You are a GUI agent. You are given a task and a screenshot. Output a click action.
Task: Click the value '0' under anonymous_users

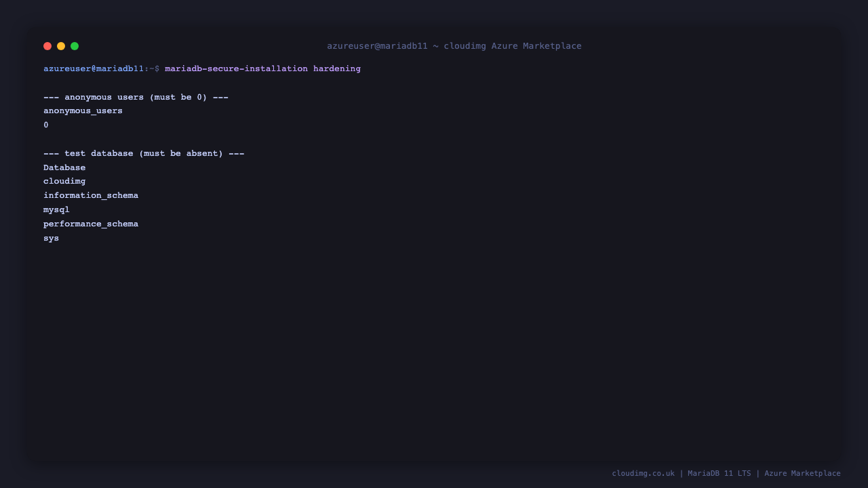pos(46,125)
